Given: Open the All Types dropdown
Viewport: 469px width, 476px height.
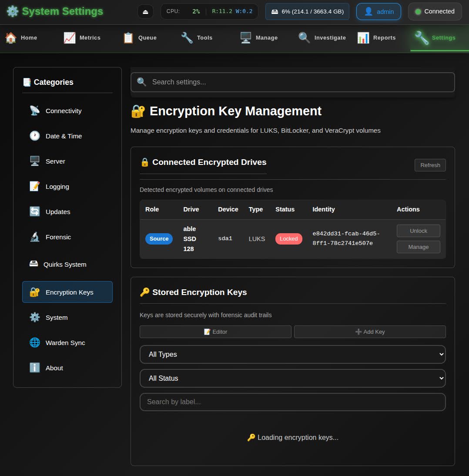Looking at the screenshot, I should tap(293, 354).
